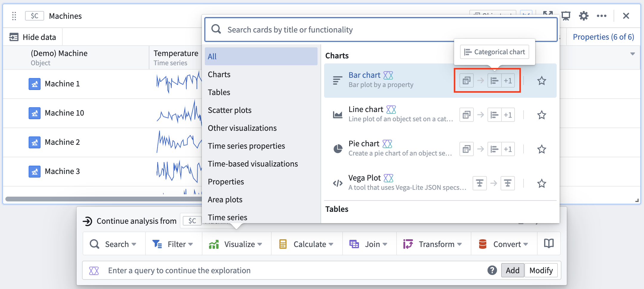Focus the search cards input field
The image size is (644, 289).
(x=381, y=29)
